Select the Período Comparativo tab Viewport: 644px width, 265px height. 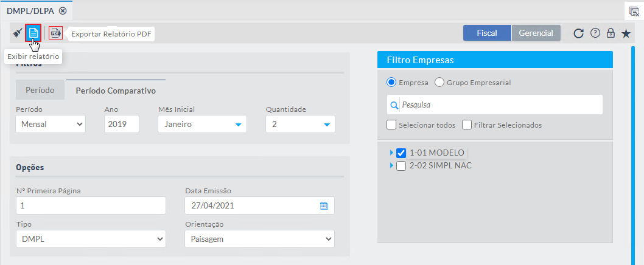(x=116, y=91)
